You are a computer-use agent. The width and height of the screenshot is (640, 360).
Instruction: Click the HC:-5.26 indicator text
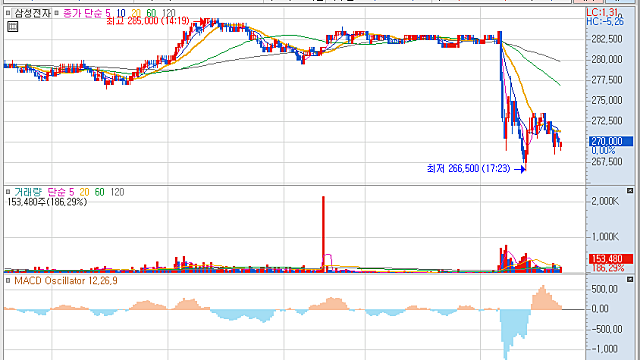click(x=605, y=21)
